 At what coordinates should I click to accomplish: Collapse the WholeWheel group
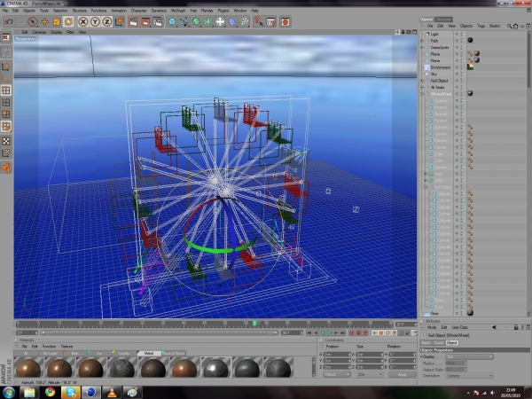[x=422, y=94]
